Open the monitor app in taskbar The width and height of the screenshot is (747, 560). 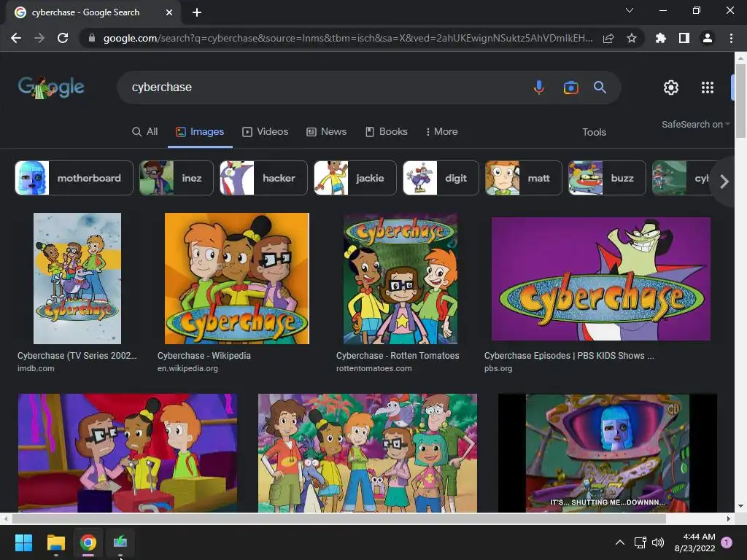(120, 542)
